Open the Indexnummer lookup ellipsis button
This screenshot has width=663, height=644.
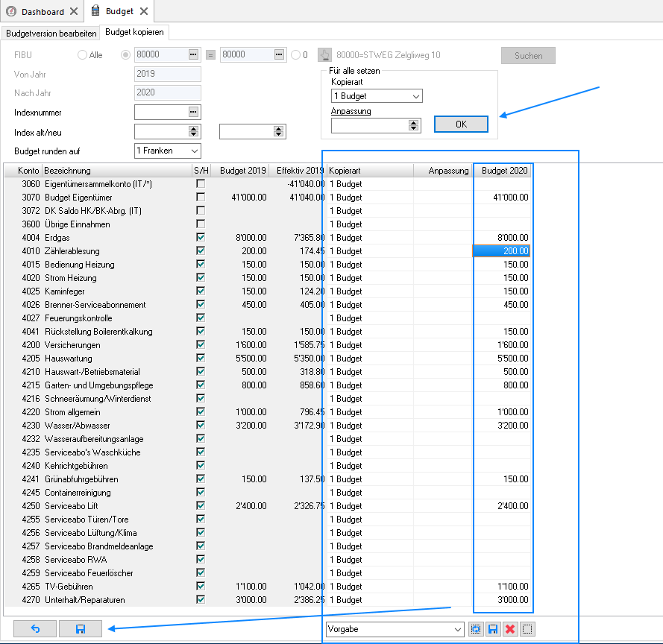193,112
